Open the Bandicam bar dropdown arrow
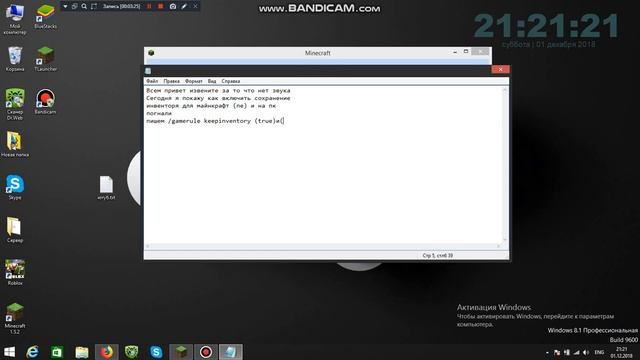The width and height of the screenshot is (640, 360). click(x=65, y=6)
